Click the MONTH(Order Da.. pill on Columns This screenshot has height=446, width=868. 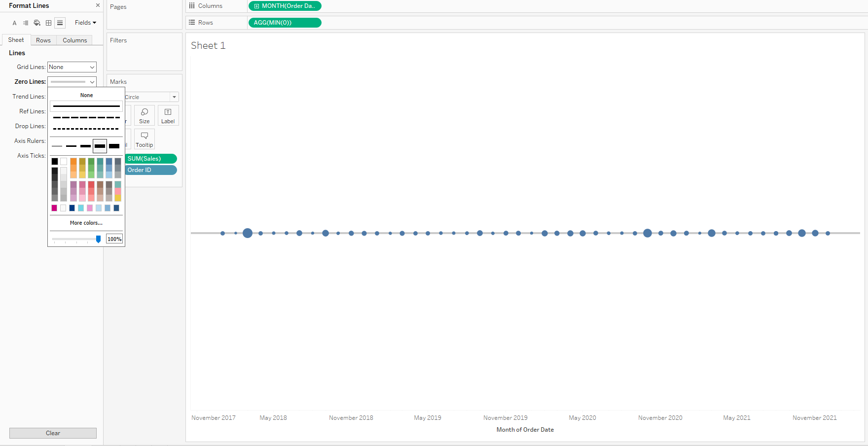(x=285, y=6)
